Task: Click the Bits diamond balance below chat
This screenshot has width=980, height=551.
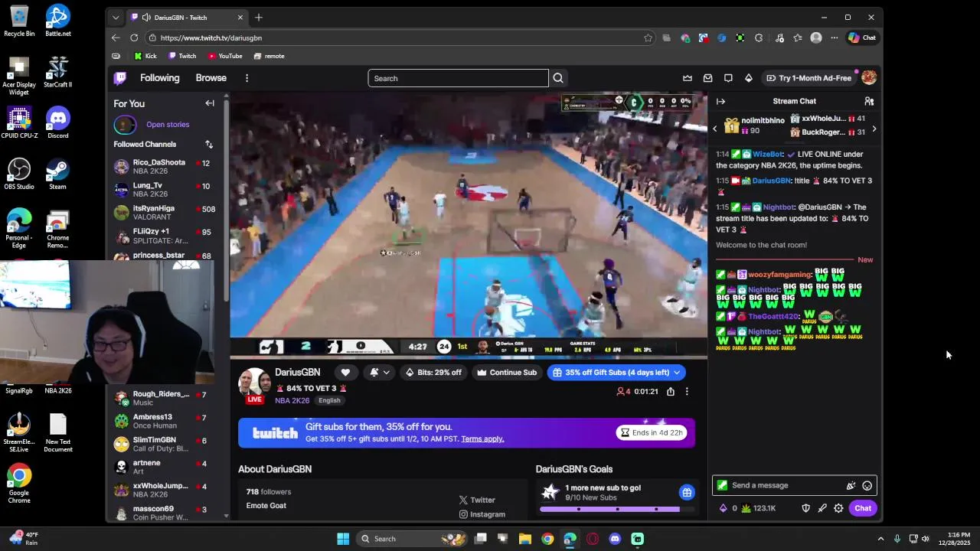Action: coord(728,508)
